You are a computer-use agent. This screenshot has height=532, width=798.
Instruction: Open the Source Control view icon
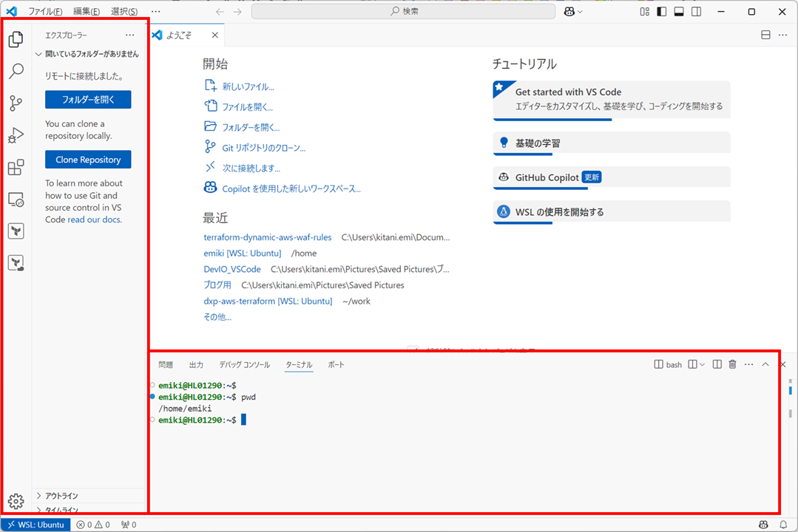(16, 103)
